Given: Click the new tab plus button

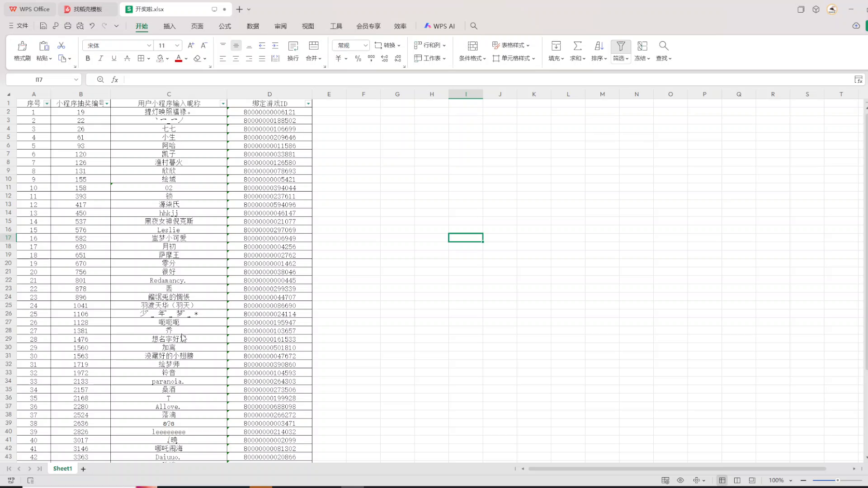Looking at the screenshot, I should pos(239,9).
